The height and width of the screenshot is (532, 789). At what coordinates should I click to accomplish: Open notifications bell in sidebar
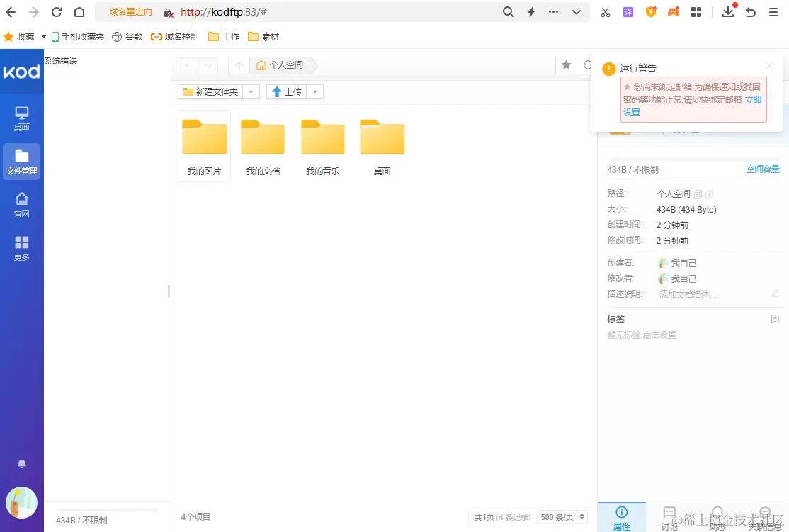coord(22,463)
